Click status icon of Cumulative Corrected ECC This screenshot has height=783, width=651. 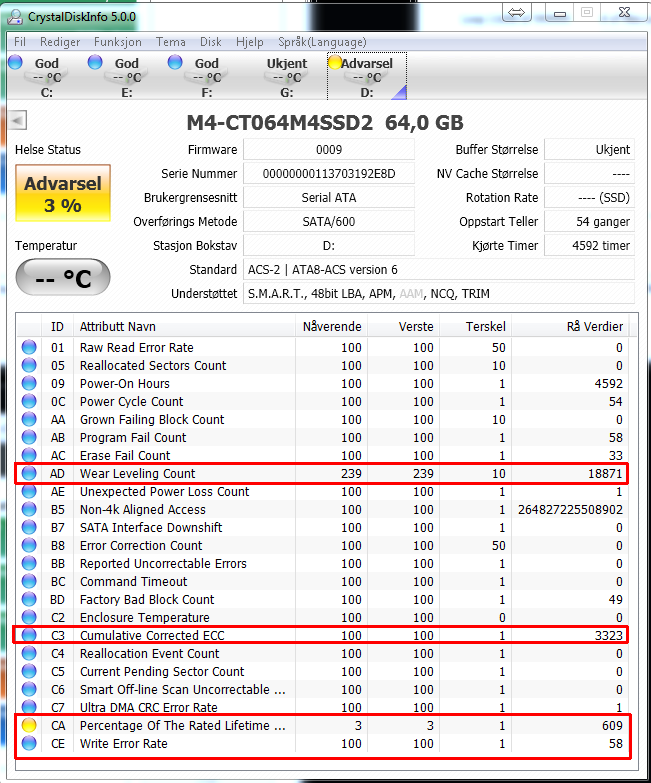tap(29, 635)
